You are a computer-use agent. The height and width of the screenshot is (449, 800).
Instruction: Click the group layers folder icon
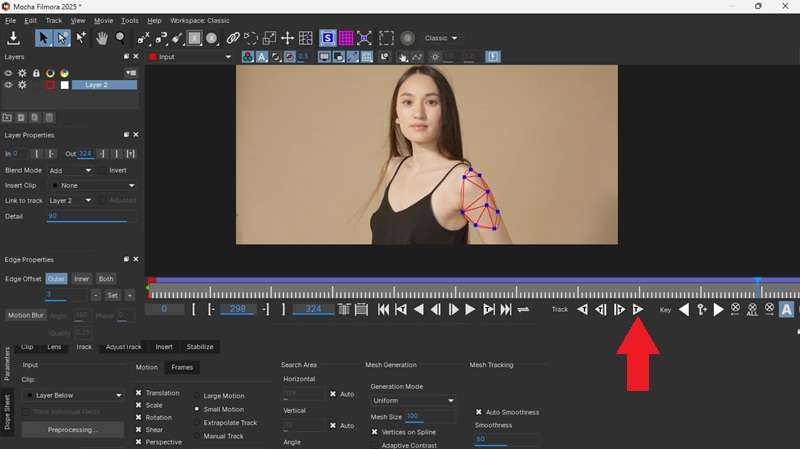[x=7, y=117]
